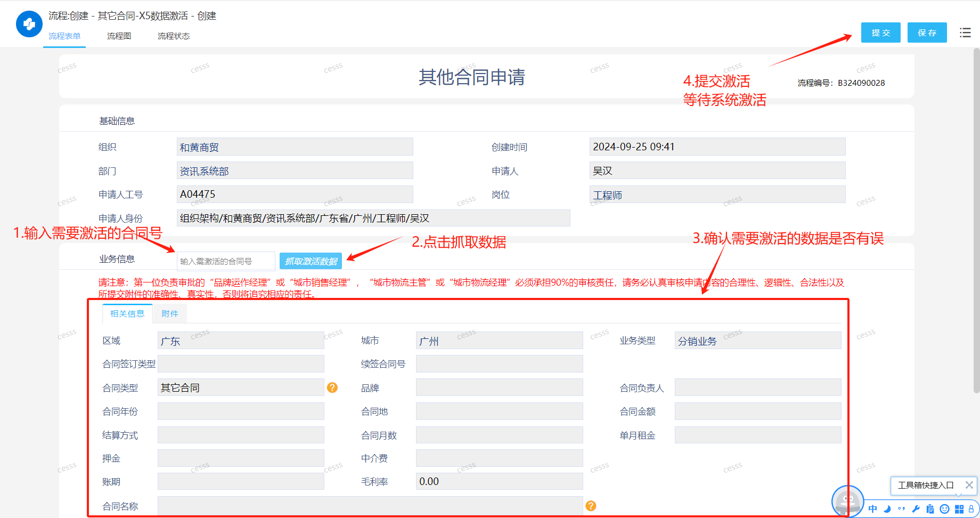Image resolution: width=980 pixels, height=518 pixels.
Task: Toggle the 中 Chinese input mode icon
Action: (x=872, y=508)
